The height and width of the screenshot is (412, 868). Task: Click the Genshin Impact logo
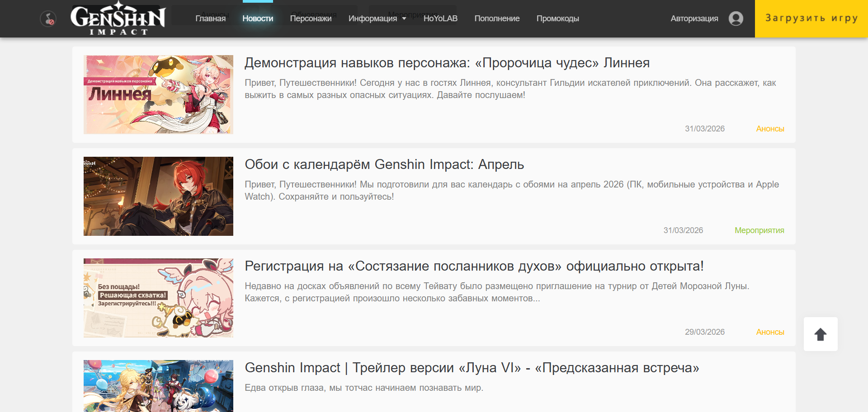118,19
